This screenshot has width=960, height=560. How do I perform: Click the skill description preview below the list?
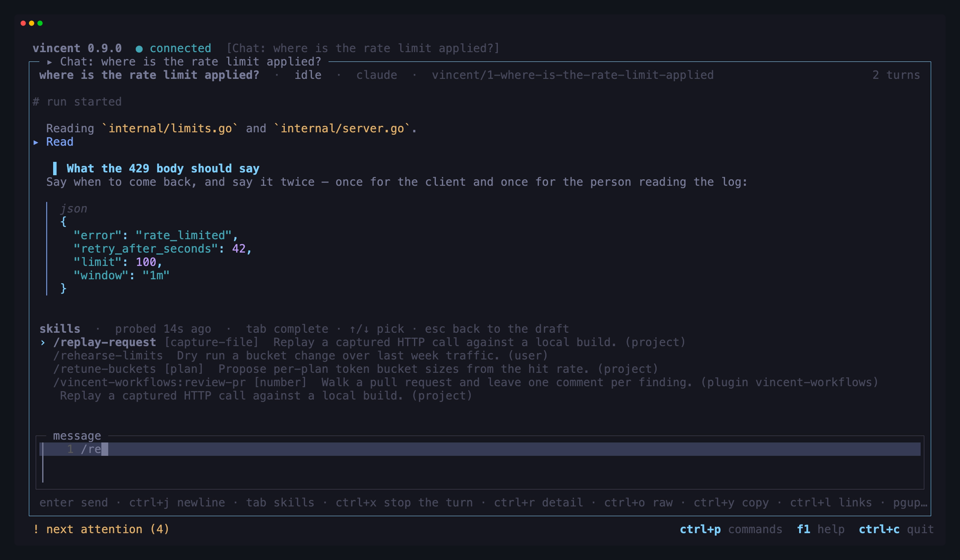[266, 396]
